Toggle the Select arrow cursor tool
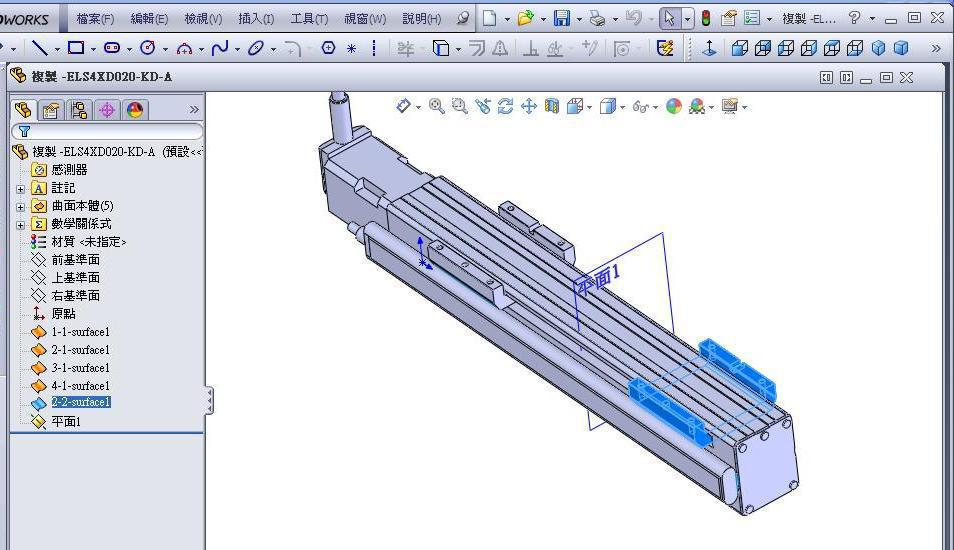This screenshot has width=954, height=550. 670,18
